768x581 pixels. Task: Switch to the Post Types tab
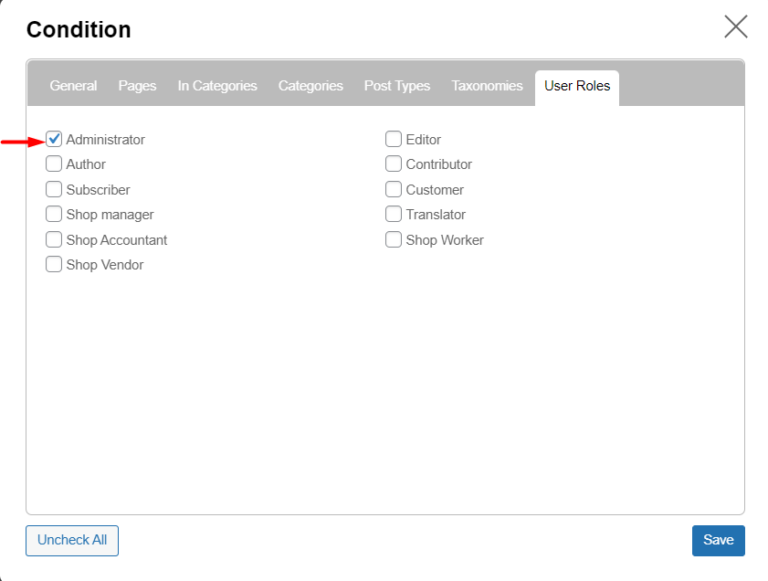pyautogui.click(x=397, y=86)
